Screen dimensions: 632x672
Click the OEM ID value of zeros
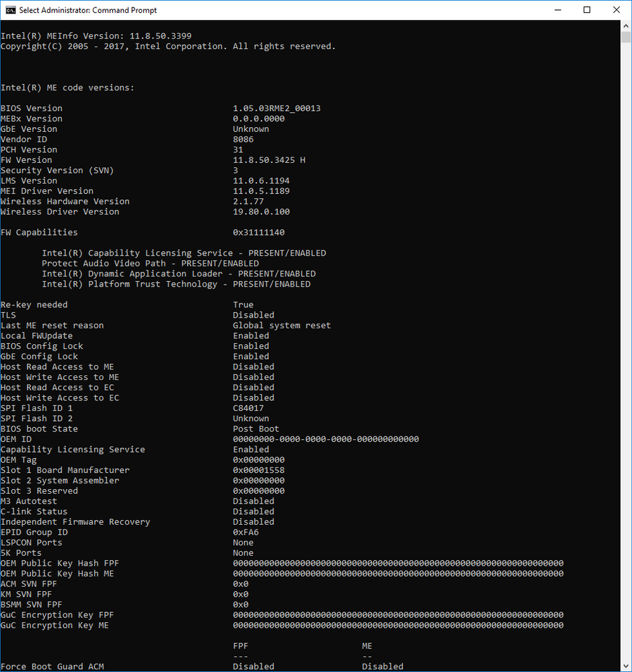coord(325,439)
